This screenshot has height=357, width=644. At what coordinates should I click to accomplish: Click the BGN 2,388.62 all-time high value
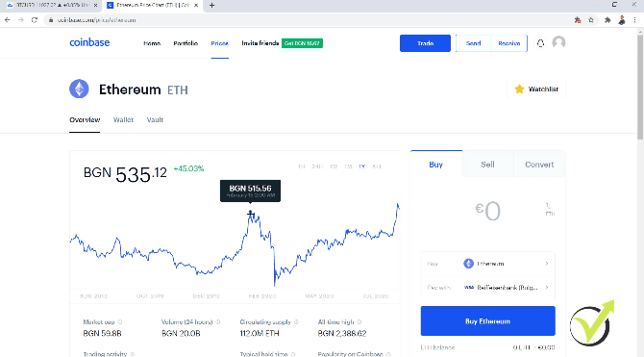[342, 333]
